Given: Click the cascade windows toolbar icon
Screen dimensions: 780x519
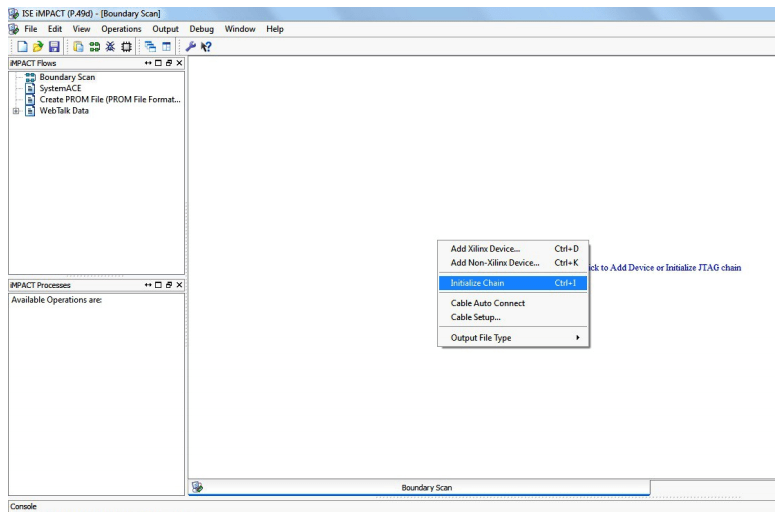Looking at the screenshot, I should pos(150,46).
